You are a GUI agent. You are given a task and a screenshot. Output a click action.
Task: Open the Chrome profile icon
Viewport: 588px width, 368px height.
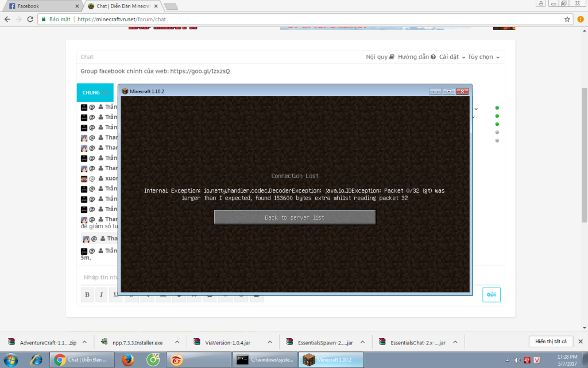541,3
